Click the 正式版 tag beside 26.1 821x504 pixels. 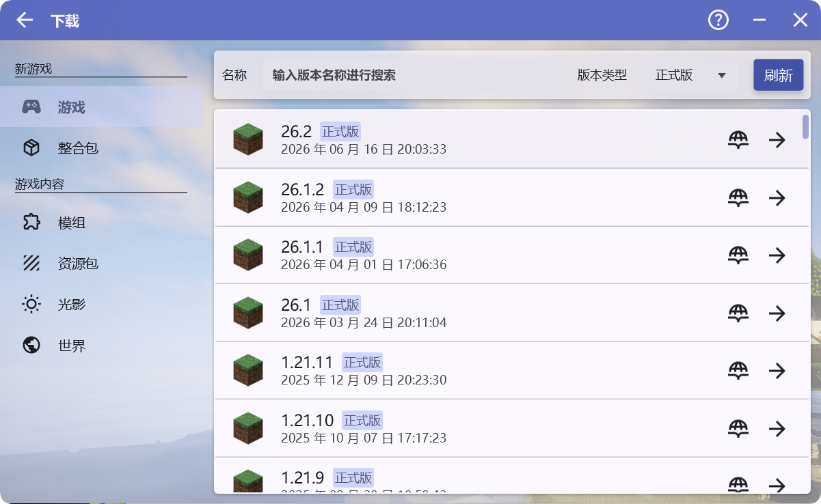(340, 305)
